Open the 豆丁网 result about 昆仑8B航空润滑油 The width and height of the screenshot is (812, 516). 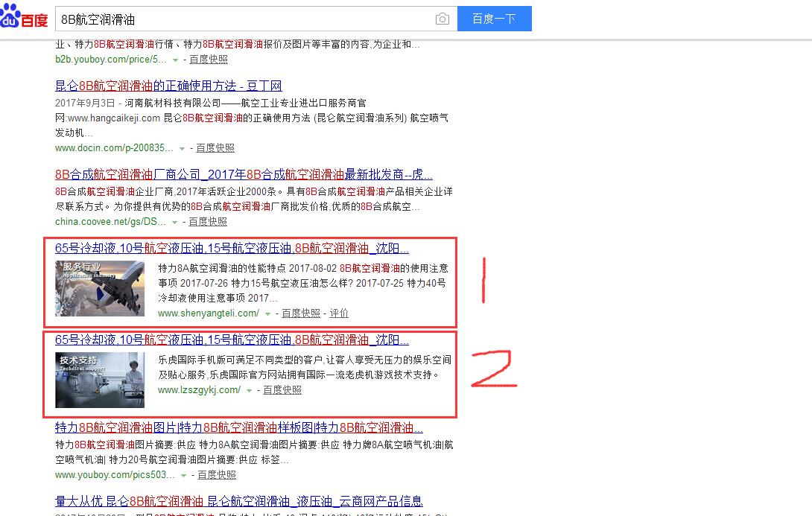coord(169,86)
